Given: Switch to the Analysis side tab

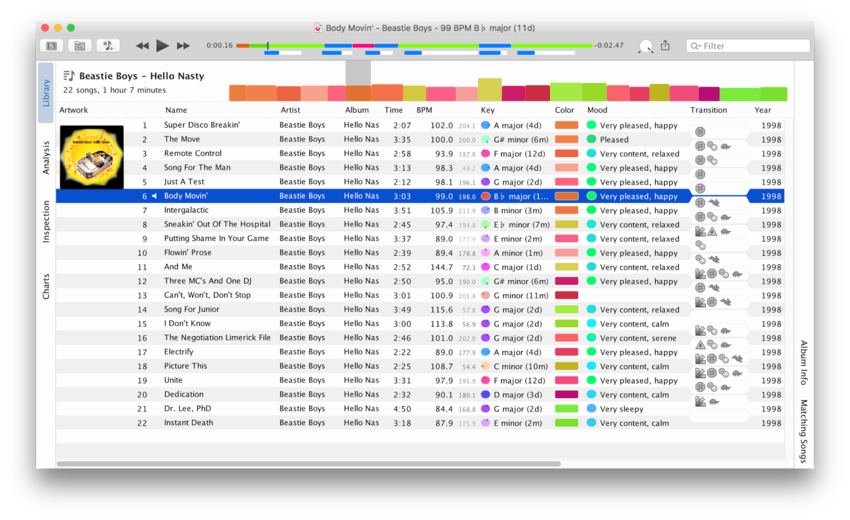Looking at the screenshot, I should coord(46,157).
